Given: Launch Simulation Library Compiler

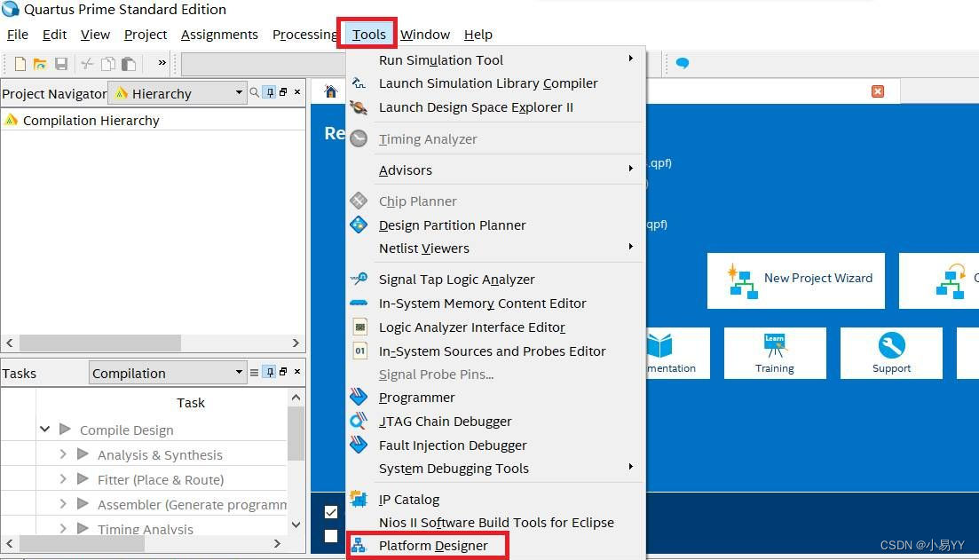Looking at the screenshot, I should click(496, 83).
